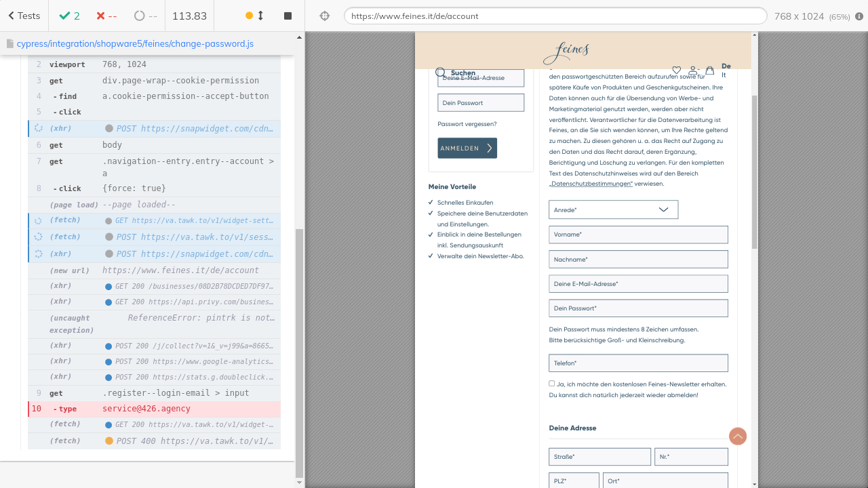Image resolution: width=868 pixels, height=488 pixels.
Task: Open change-password.js spec file link
Action: tap(135, 43)
